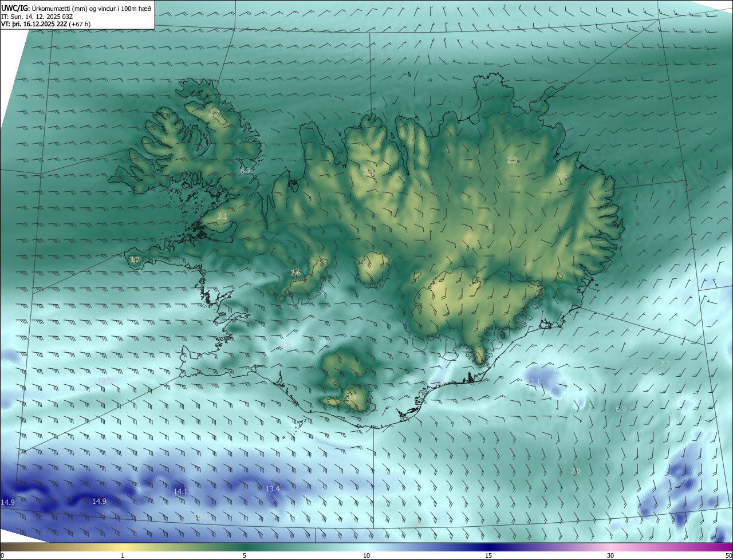Click the color scale tick label 0
The image size is (733, 560).
pyautogui.click(x=2, y=555)
